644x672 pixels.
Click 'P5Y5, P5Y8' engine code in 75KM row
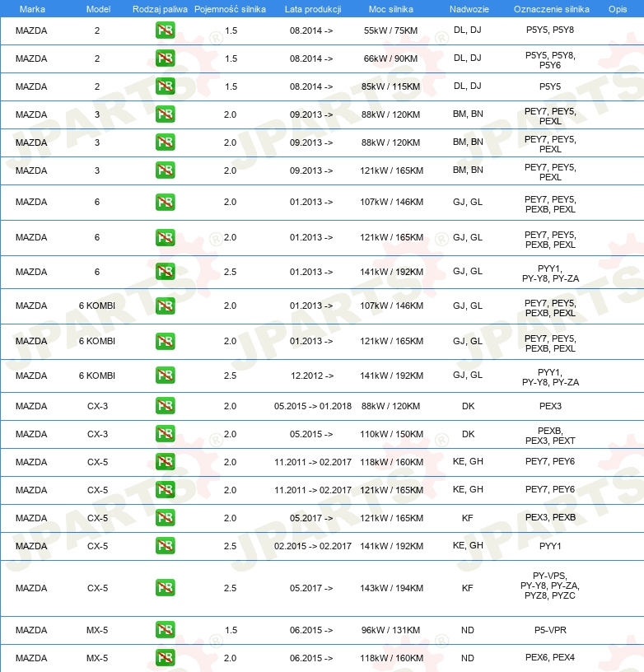coord(550,30)
